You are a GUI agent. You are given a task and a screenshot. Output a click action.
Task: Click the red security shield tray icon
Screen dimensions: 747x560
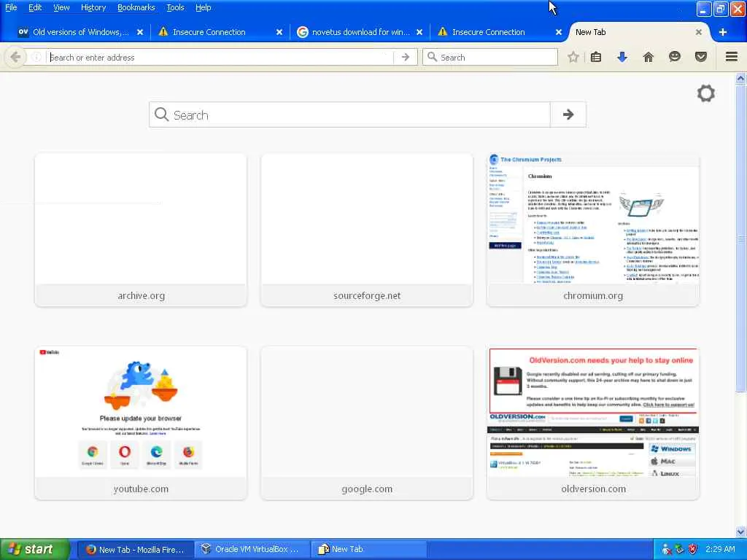[693, 550]
